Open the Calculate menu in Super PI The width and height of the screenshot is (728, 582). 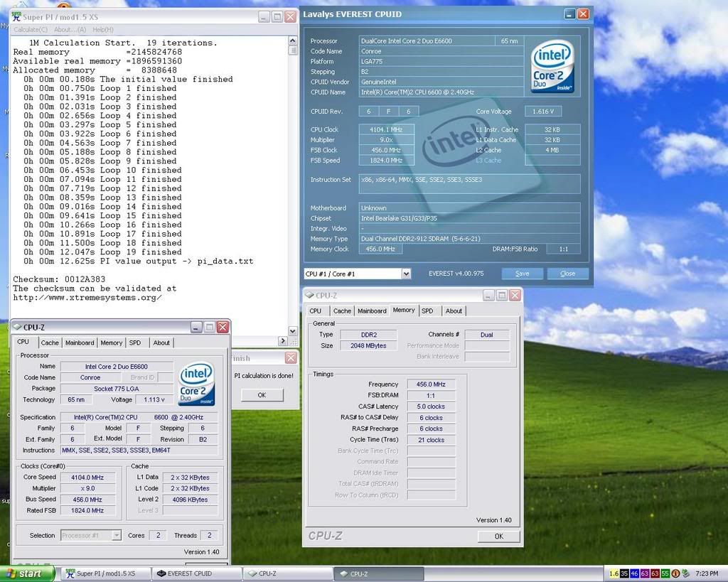pyautogui.click(x=31, y=29)
